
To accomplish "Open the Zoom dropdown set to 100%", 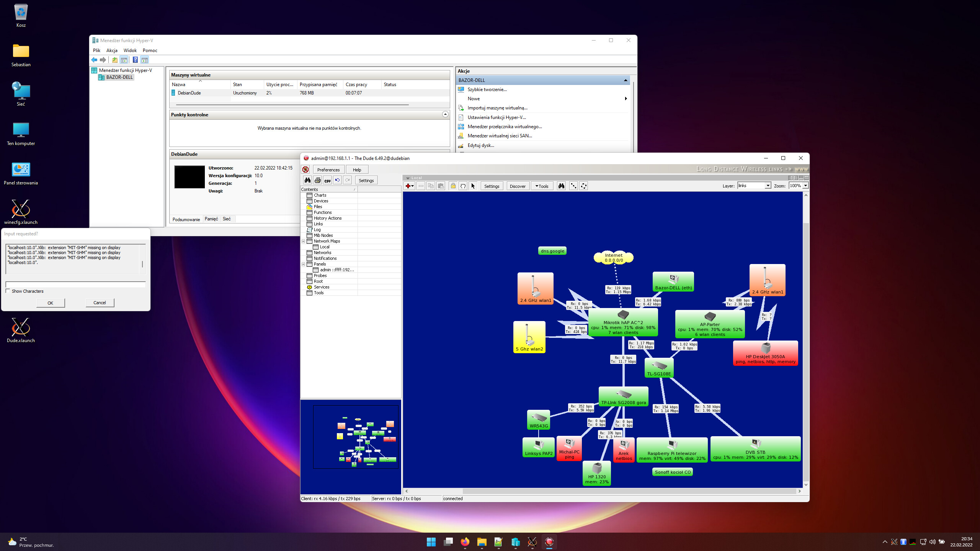I will (x=799, y=186).
